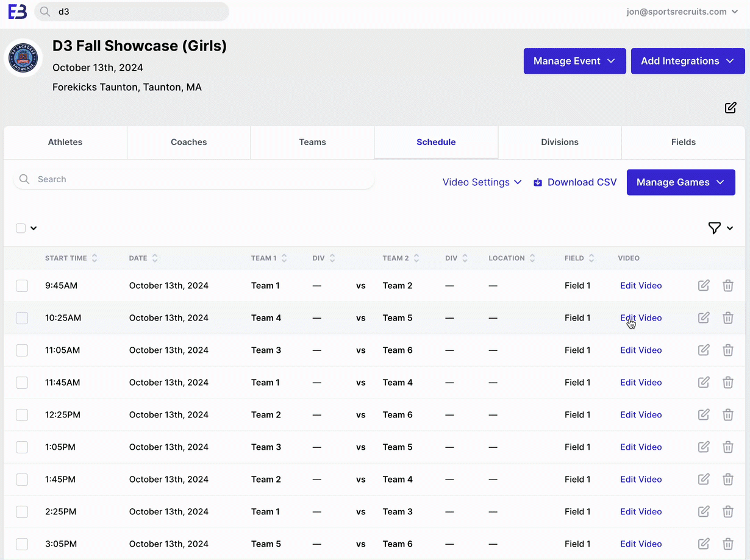Delete the 10:25AM game with its trash icon

click(727, 317)
